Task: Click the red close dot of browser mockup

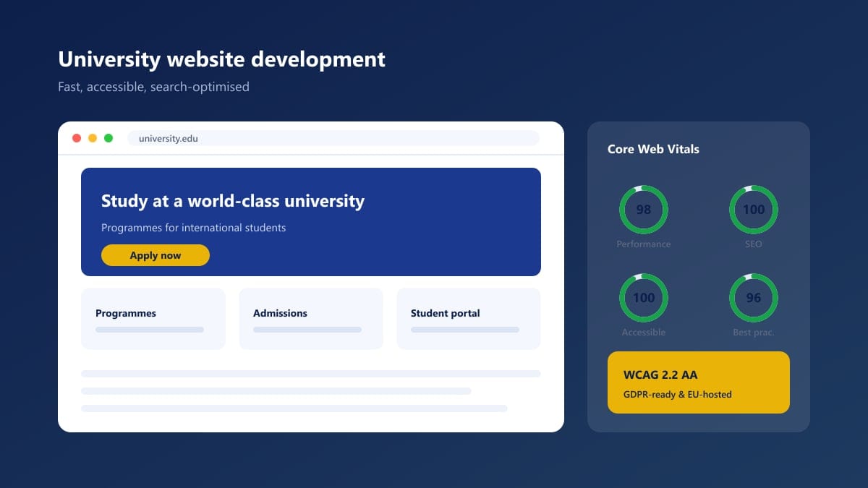Action: [x=77, y=138]
